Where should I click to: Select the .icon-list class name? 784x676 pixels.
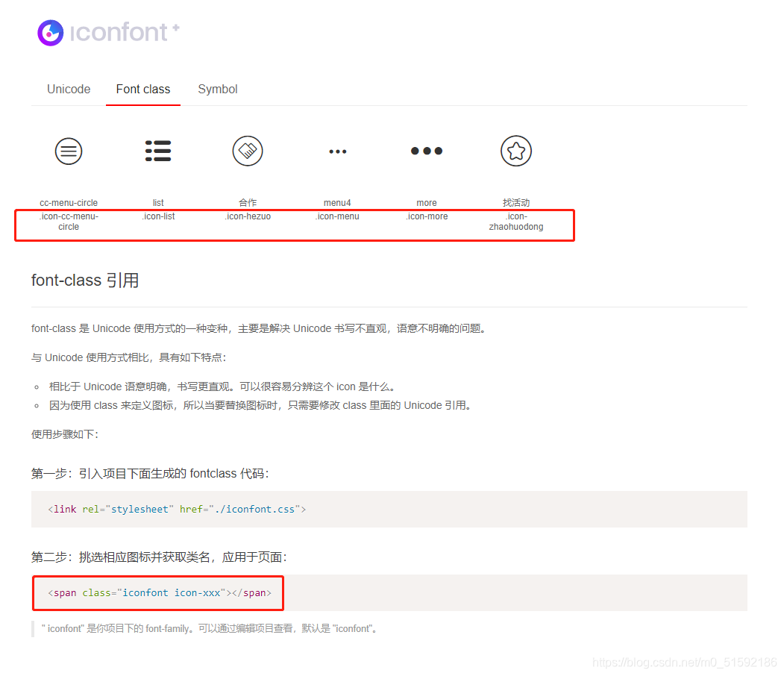point(158,216)
